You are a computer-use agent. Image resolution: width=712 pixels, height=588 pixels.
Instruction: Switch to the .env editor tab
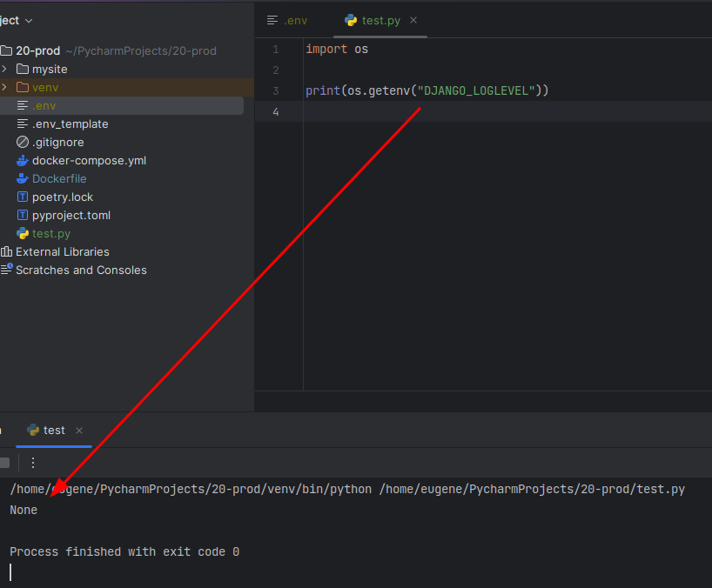coord(287,20)
